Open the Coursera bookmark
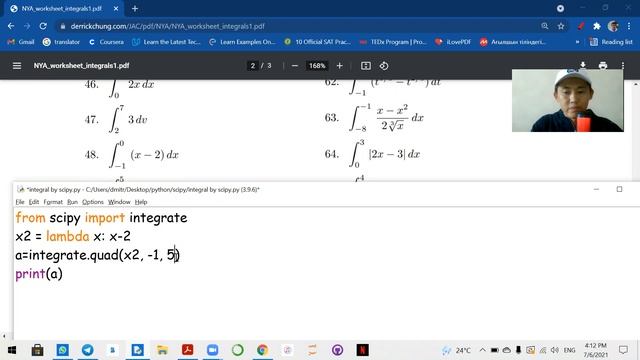The image size is (640, 360). click(106, 42)
